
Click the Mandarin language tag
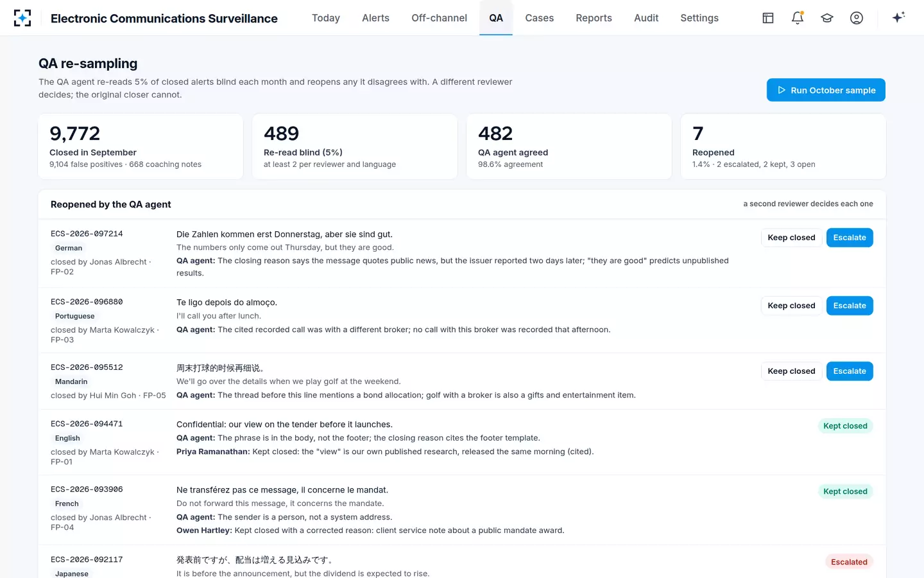click(71, 381)
